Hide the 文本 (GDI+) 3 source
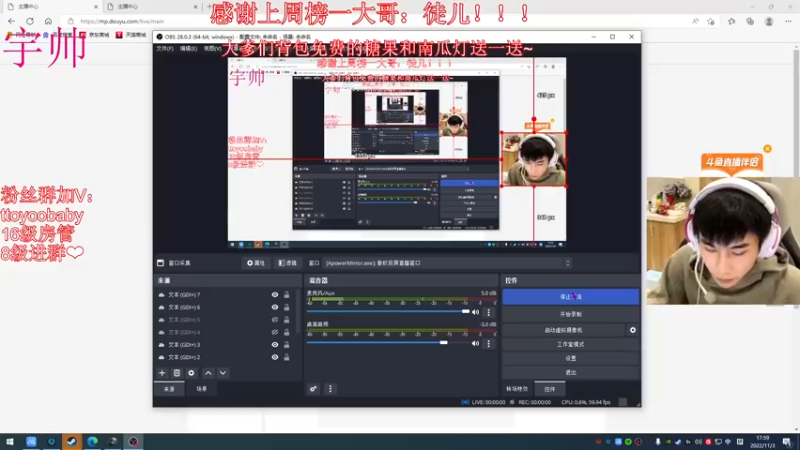The width and height of the screenshot is (800, 450). coord(275,345)
